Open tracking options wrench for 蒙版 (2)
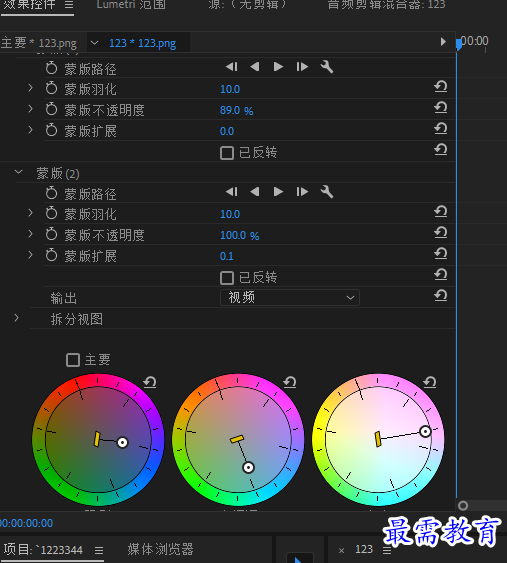The height and width of the screenshot is (563, 507). click(x=327, y=192)
